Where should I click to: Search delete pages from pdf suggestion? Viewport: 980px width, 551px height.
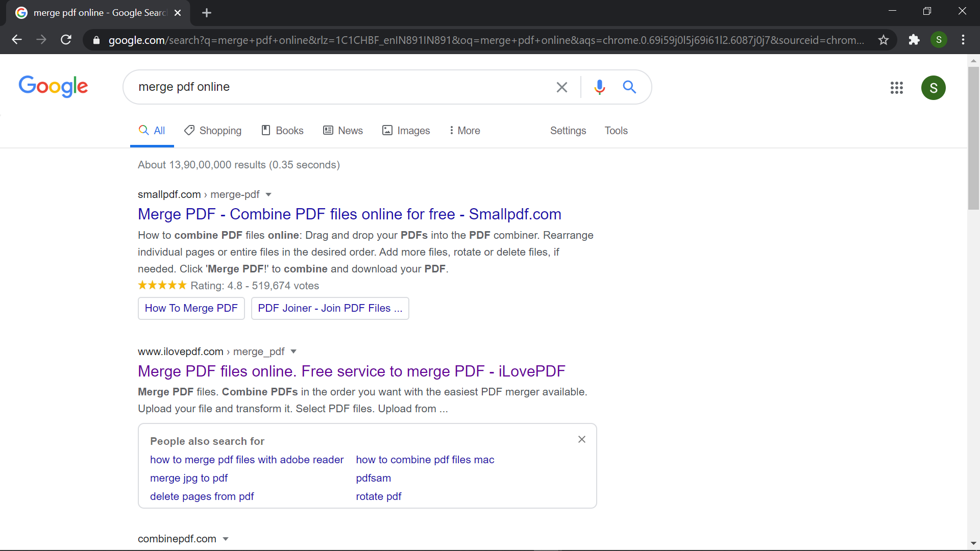(x=202, y=496)
